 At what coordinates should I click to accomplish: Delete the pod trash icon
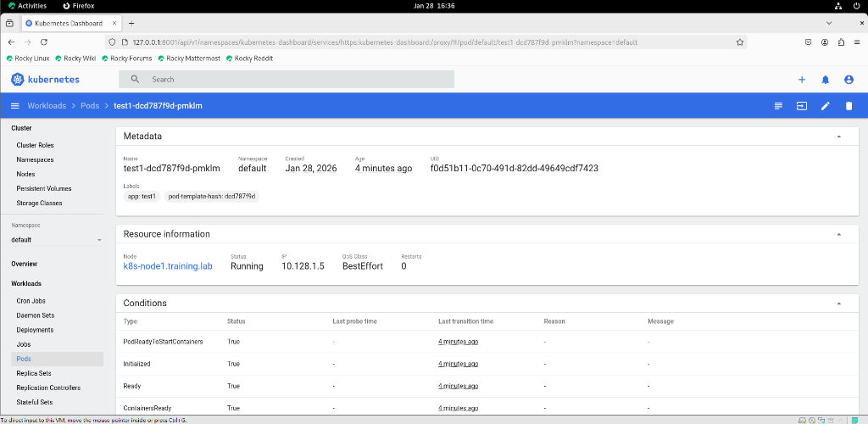point(849,106)
